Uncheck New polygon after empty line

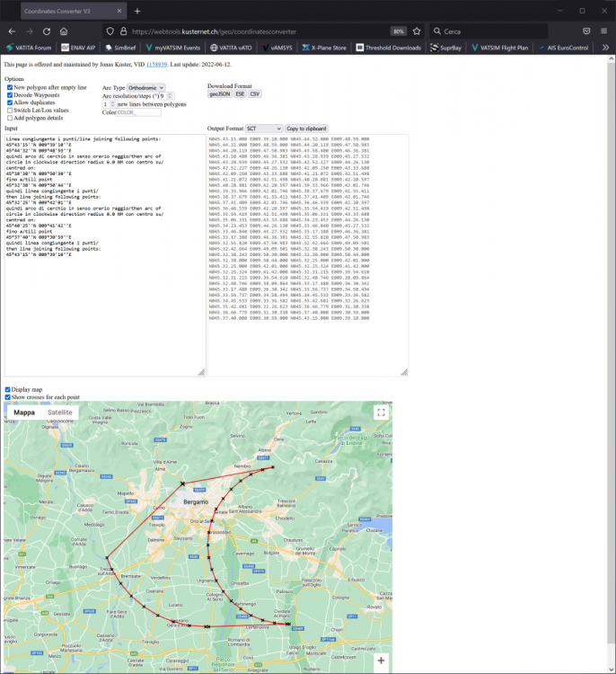[x=8, y=87]
